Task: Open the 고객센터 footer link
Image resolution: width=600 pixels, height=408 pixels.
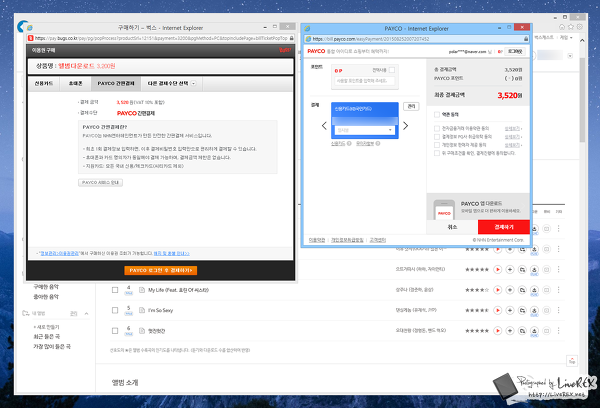Action: click(378, 240)
